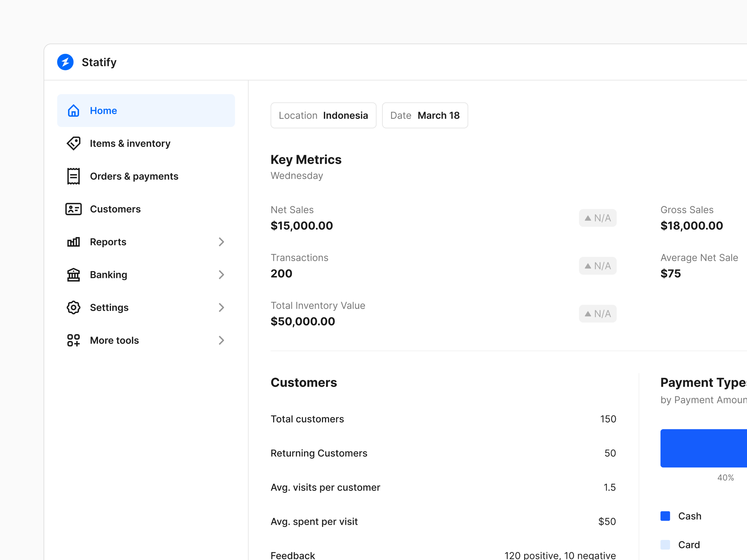Open the Settings menu item
Screen dimensions: 747x560
click(x=146, y=308)
